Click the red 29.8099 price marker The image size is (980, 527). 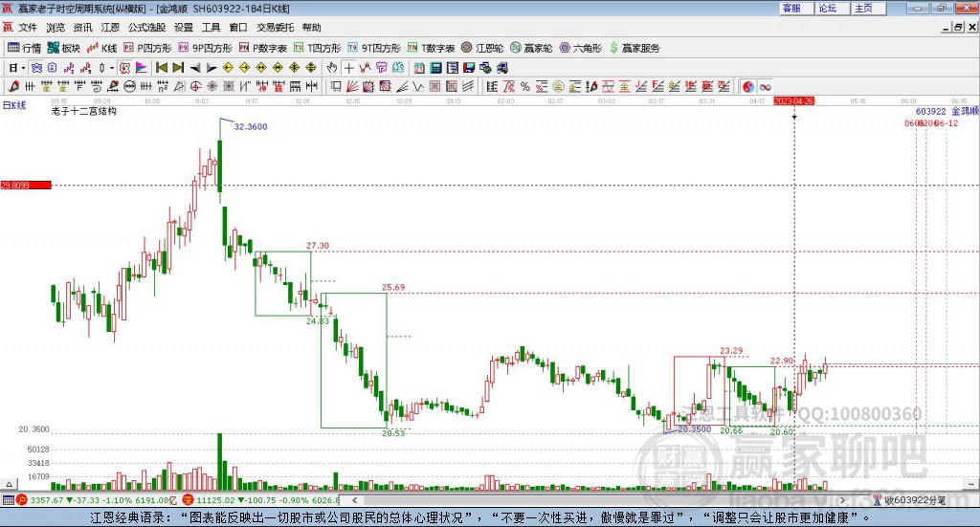tap(26, 185)
